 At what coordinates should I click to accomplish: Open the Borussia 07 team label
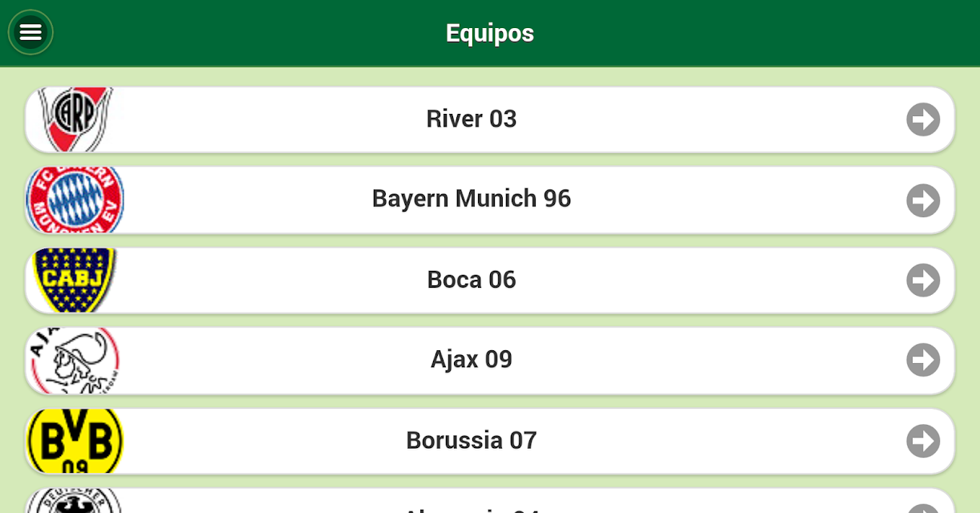pos(472,440)
